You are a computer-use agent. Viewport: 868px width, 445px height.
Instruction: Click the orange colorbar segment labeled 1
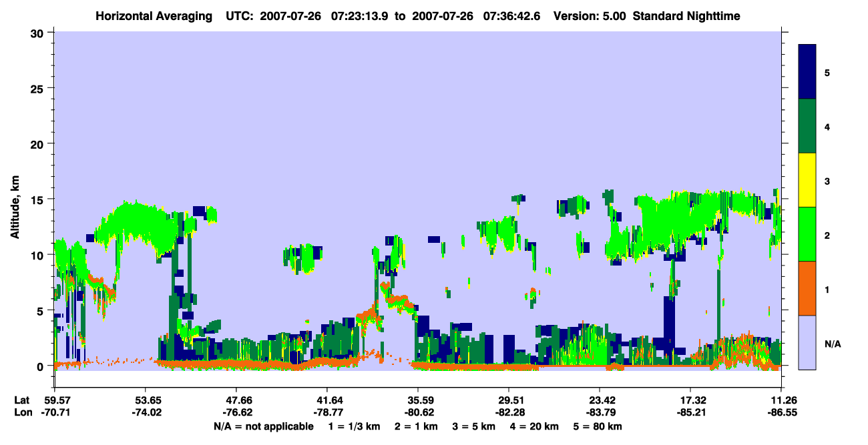point(807,288)
